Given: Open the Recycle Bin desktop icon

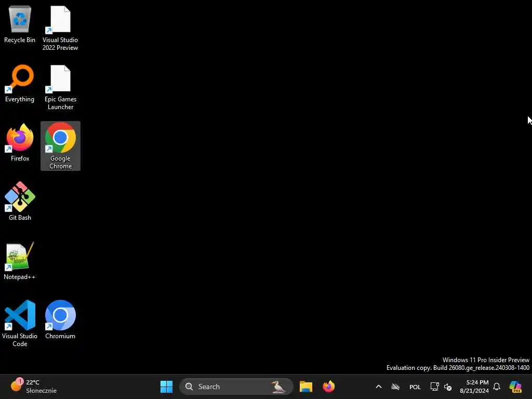Looking at the screenshot, I should (20, 24).
